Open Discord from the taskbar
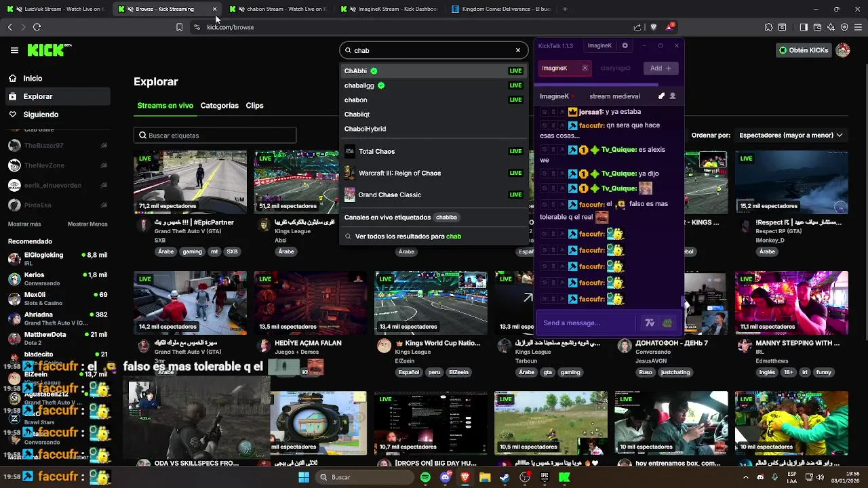 446,477
